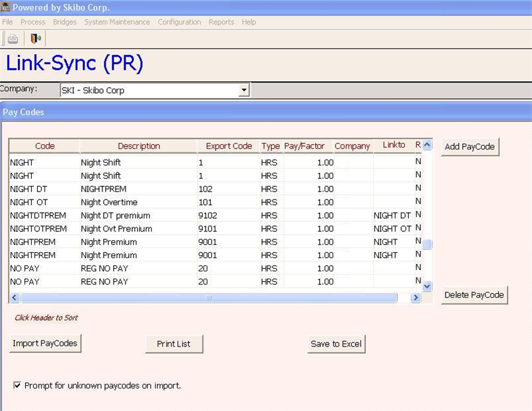Open the Company dropdown arrow
The image size is (532, 411).
pyautogui.click(x=243, y=90)
